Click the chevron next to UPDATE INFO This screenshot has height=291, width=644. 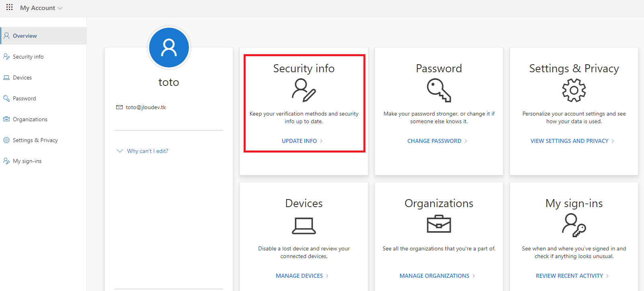pos(321,141)
